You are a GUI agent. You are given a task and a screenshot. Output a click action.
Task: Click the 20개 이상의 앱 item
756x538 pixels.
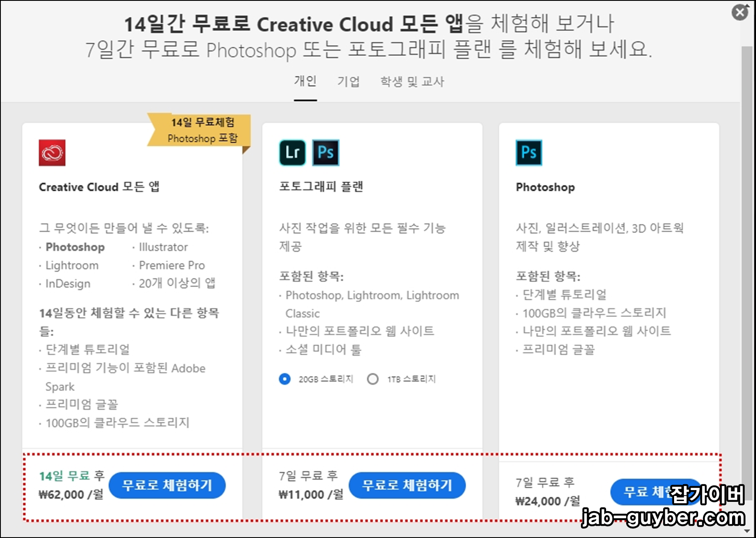click(x=177, y=283)
